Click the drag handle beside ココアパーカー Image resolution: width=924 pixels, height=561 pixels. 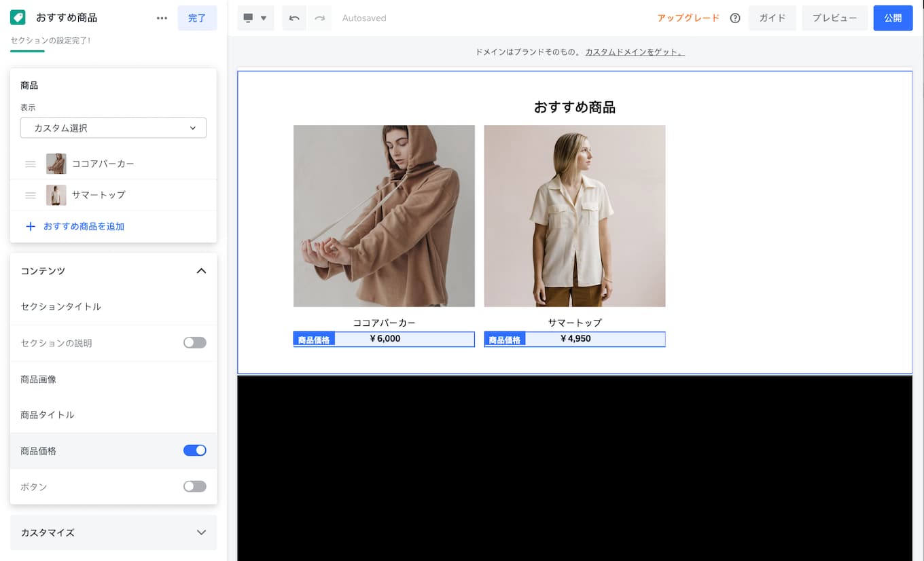pyautogui.click(x=31, y=164)
